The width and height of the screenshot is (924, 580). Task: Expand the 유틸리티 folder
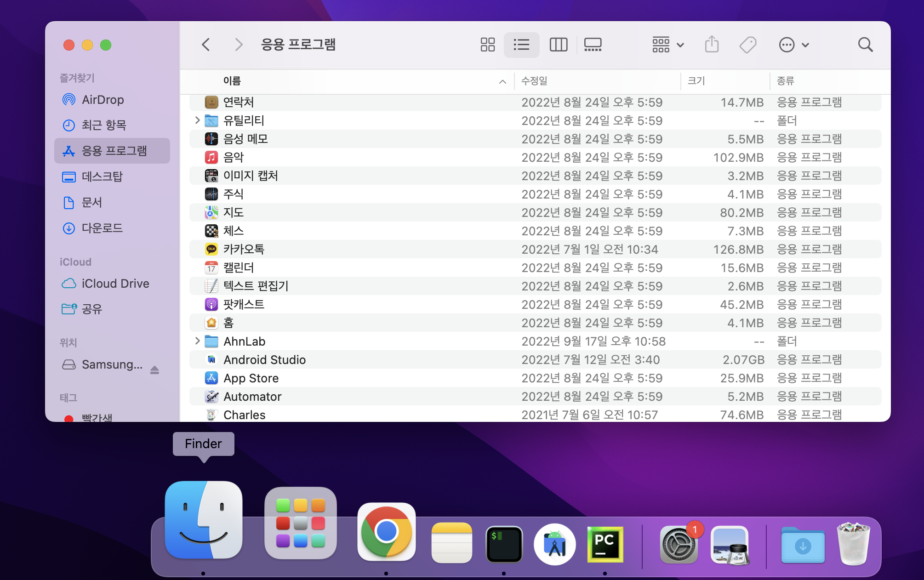[x=197, y=120]
